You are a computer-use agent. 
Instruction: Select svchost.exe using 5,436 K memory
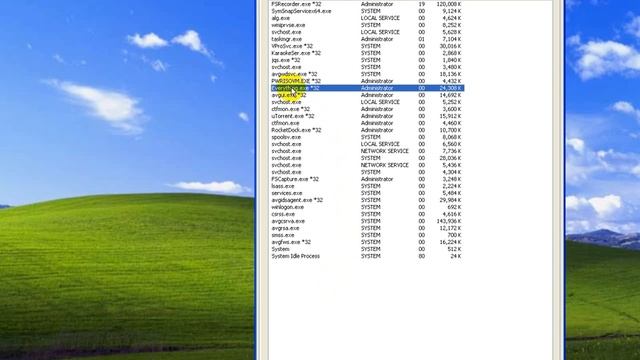click(367, 165)
